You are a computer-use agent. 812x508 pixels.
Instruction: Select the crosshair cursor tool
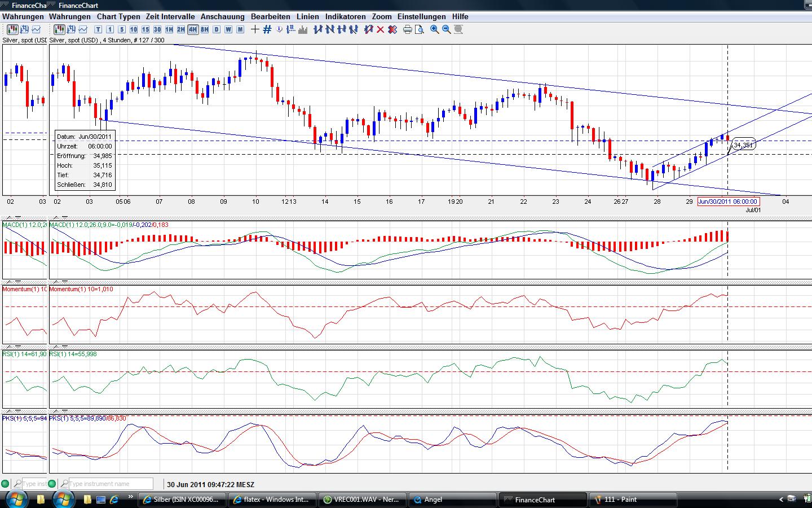tap(255, 29)
